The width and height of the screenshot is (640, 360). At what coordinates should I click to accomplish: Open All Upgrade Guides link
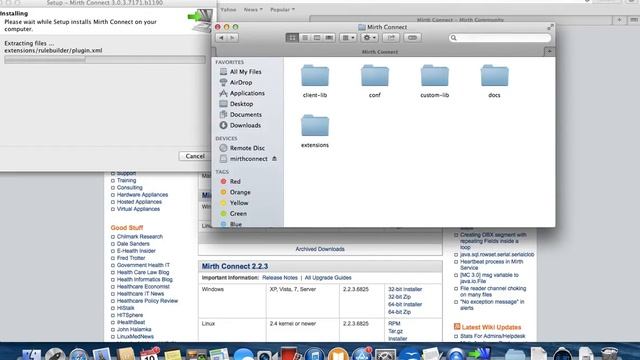click(328, 278)
